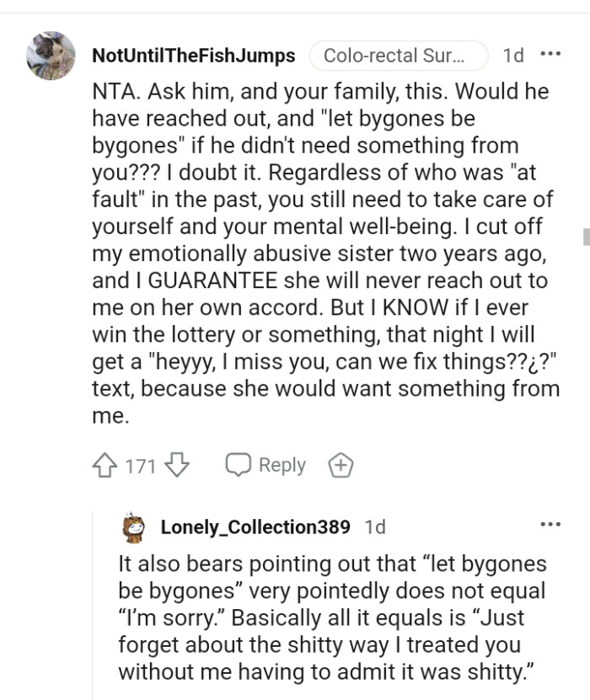Click the Colo-rectal Sur… flair tag
The image size is (590, 700).
(x=399, y=56)
